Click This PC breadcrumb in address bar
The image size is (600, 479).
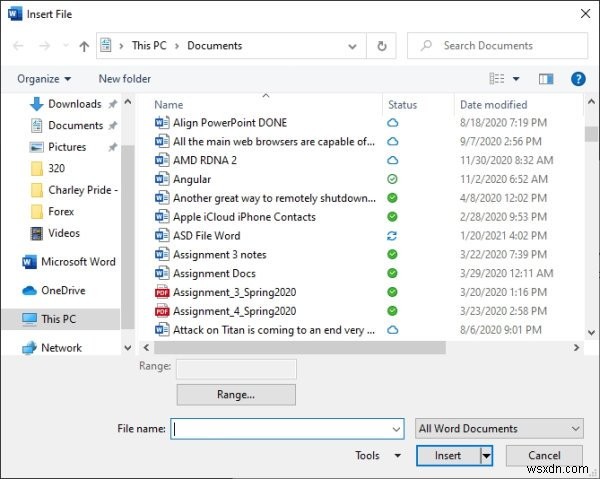pos(149,46)
